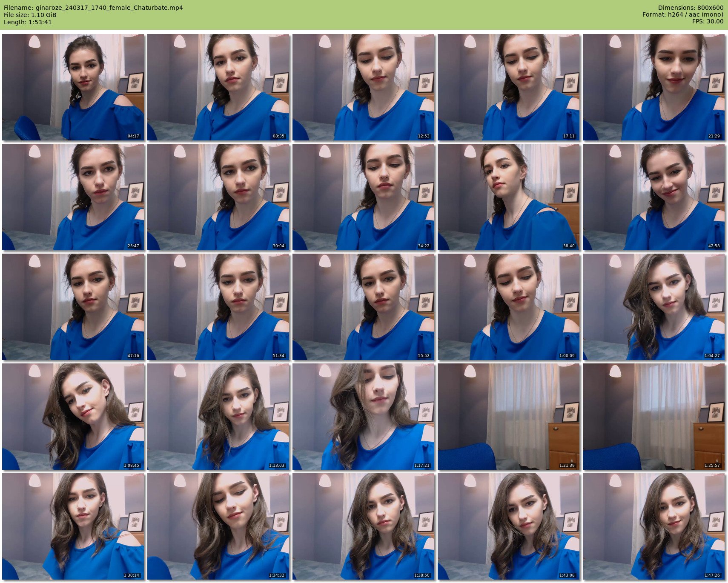Viewport: 728px width, 583px height.
Task: Choose the thumbnail marked 1:13:03
Action: (218, 417)
